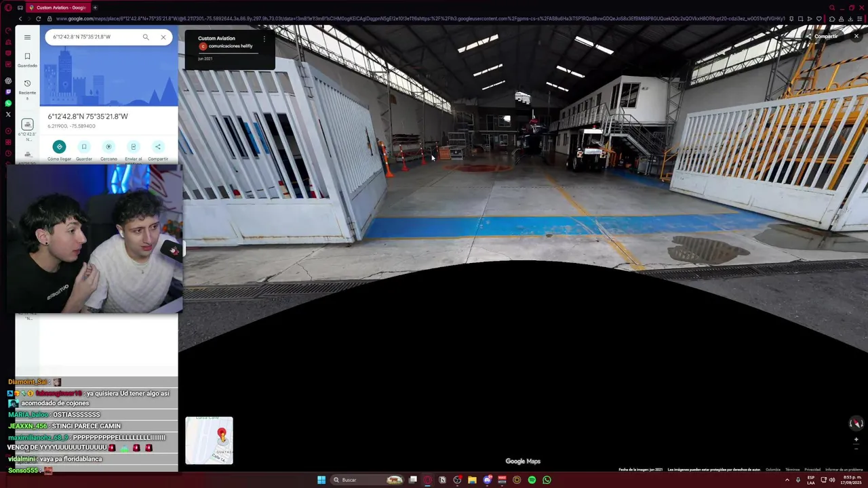
Task: Click the minimap thumbnail with red pin
Action: 209,441
